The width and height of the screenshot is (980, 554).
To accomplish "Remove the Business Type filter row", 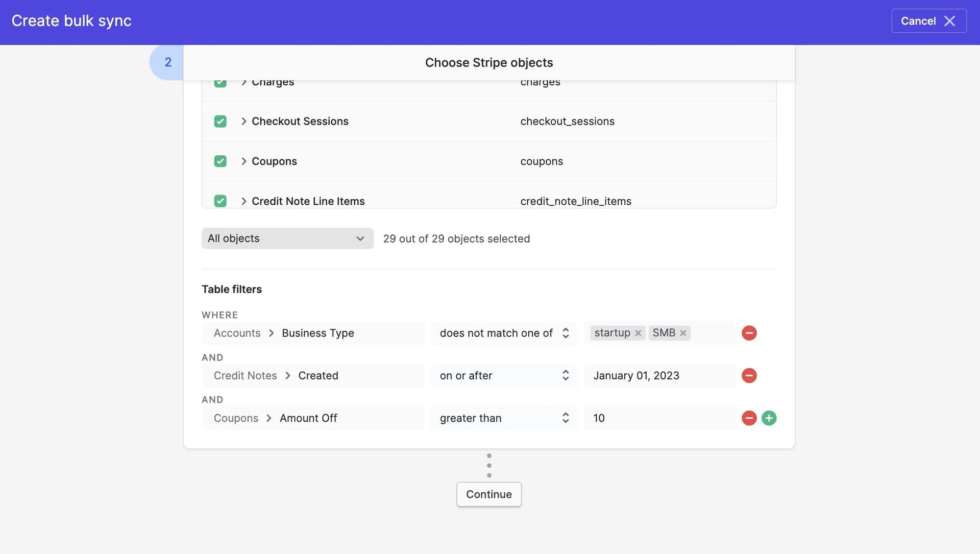I will [x=749, y=333].
